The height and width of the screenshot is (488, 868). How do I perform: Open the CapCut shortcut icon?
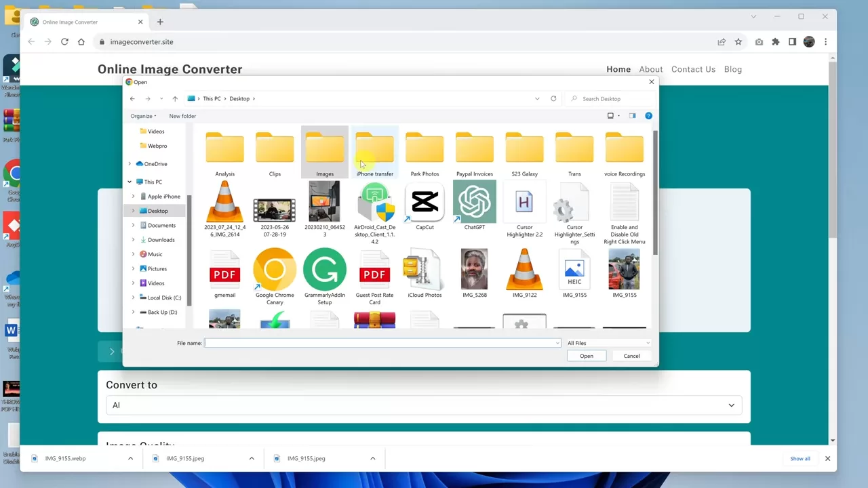[x=425, y=203]
